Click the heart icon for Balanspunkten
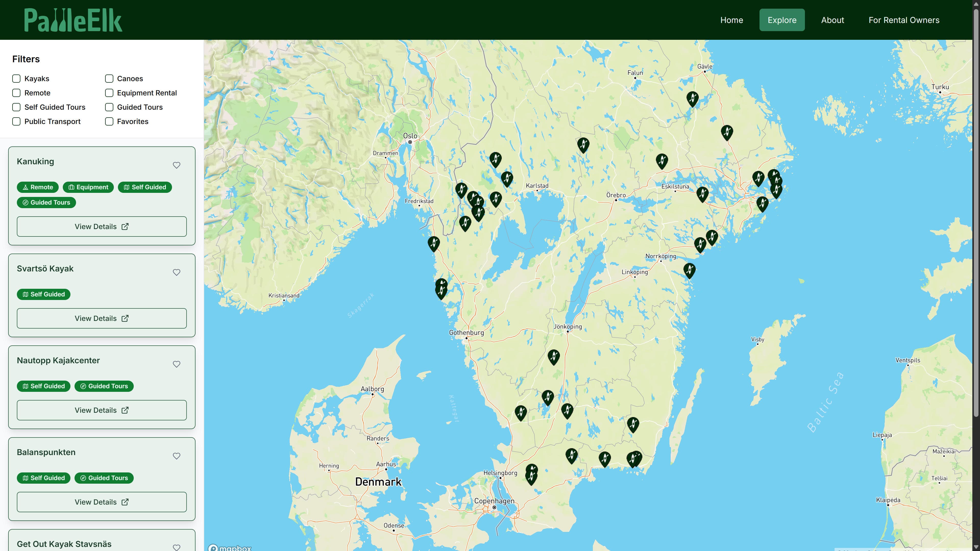The width and height of the screenshot is (980, 551). coord(177,456)
